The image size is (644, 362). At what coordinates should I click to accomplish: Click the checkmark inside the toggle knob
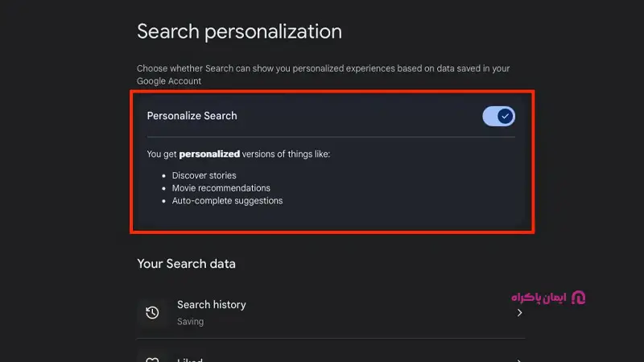pyautogui.click(x=505, y=117)
